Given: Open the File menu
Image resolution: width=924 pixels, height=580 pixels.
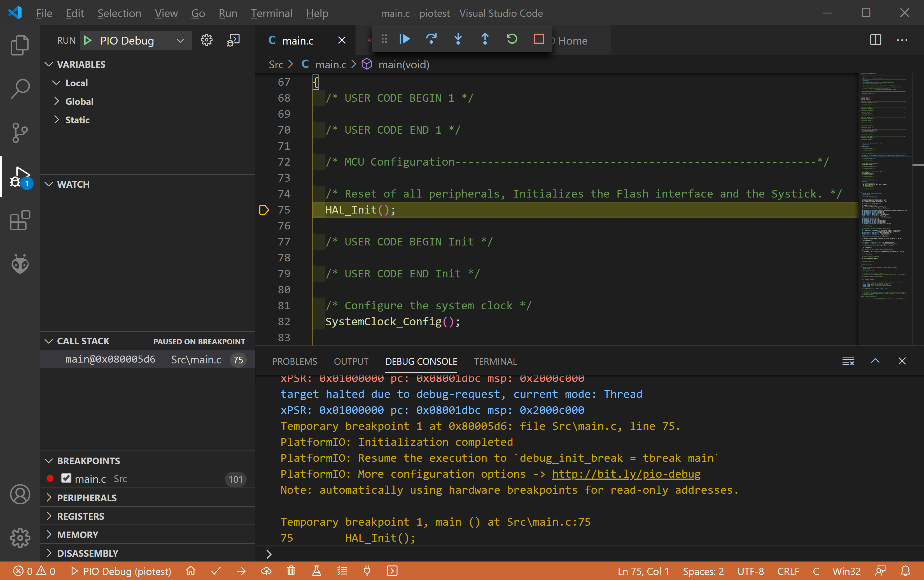Looking at the screenshot, I should click(x=44, y=13).
